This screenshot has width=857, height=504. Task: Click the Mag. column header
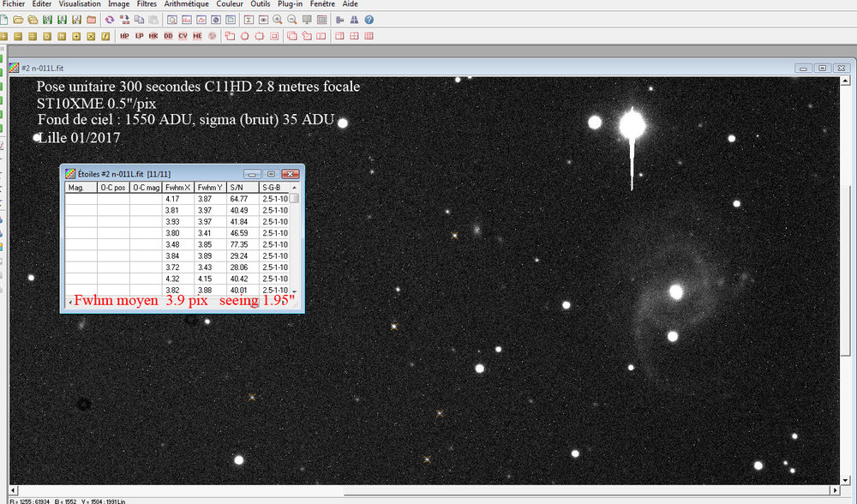click(81, 188)
